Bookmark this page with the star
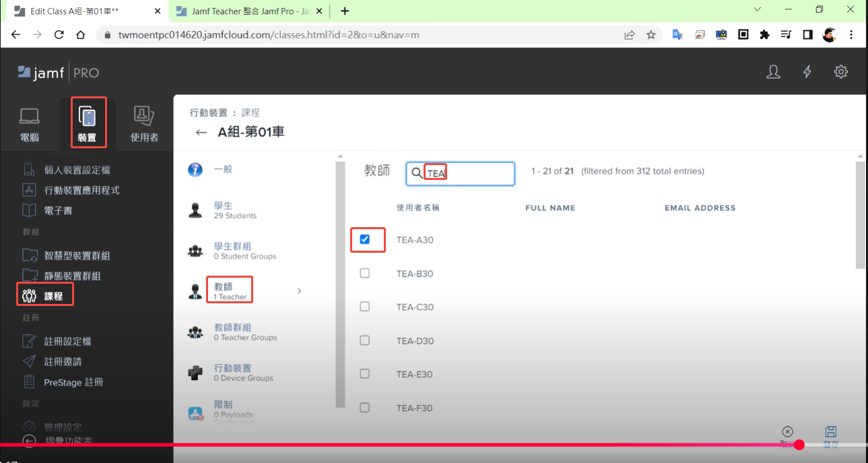The width and height of the screenshot is (868, 463). coord(651,34)
